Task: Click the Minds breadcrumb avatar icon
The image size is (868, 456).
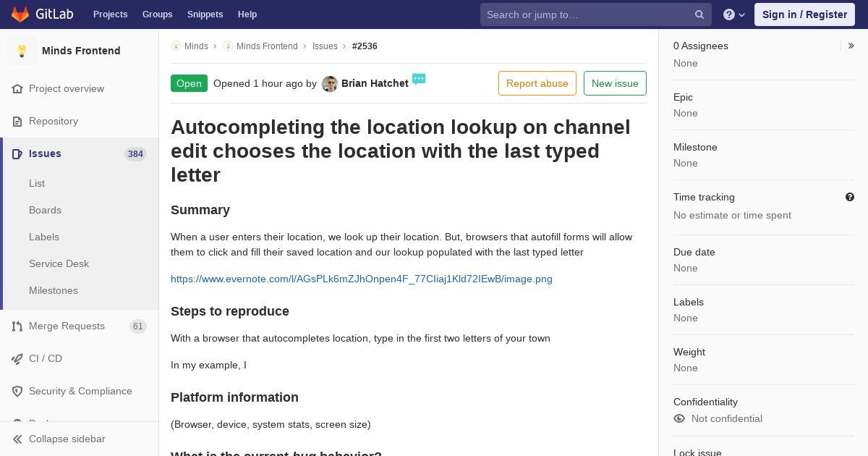Action: pos(176,46)
